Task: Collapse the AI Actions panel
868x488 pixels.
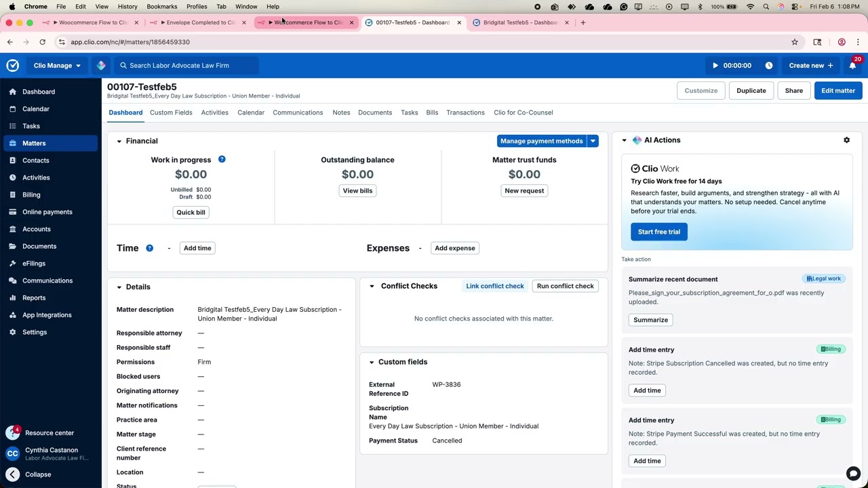Action: 624,140
